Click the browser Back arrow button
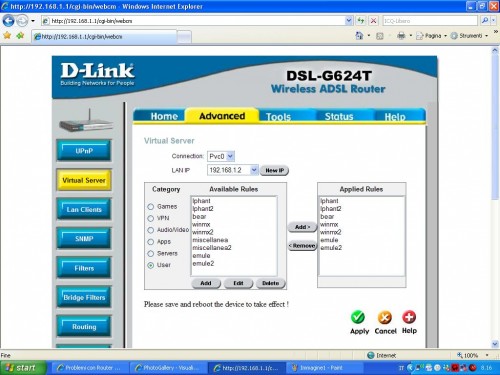This screenshot has width=500, height=375. point(8,21)
